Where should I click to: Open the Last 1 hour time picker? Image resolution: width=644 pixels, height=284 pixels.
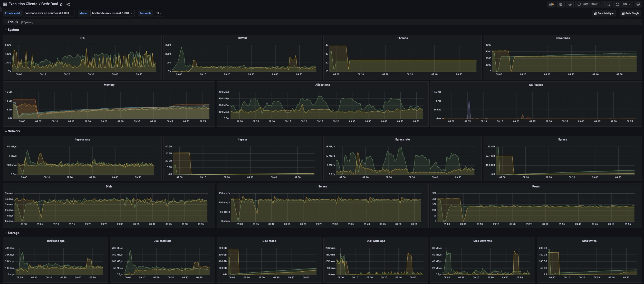click(x=590, y=4)
